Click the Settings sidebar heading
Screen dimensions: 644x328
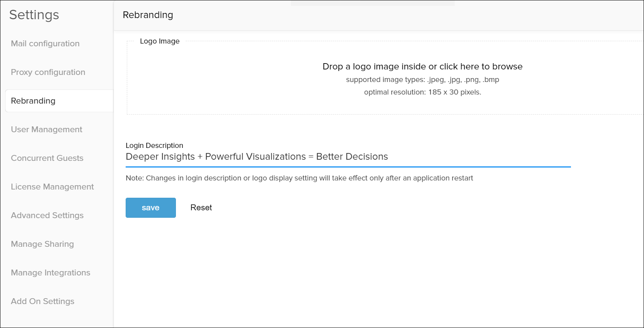[x=34, y=15]
